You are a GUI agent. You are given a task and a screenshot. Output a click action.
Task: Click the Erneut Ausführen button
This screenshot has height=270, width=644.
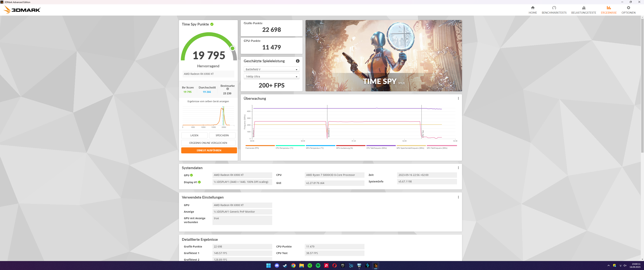click(x=209, y=150)
